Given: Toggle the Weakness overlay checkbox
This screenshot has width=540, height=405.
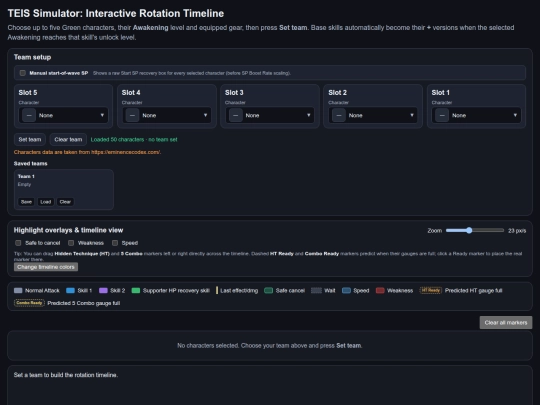Looking at the screenshot, I should [x=71, y=243].
